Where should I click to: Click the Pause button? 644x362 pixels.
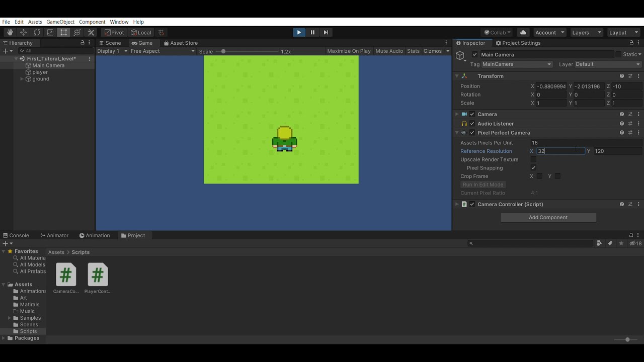tap(312, 32)
